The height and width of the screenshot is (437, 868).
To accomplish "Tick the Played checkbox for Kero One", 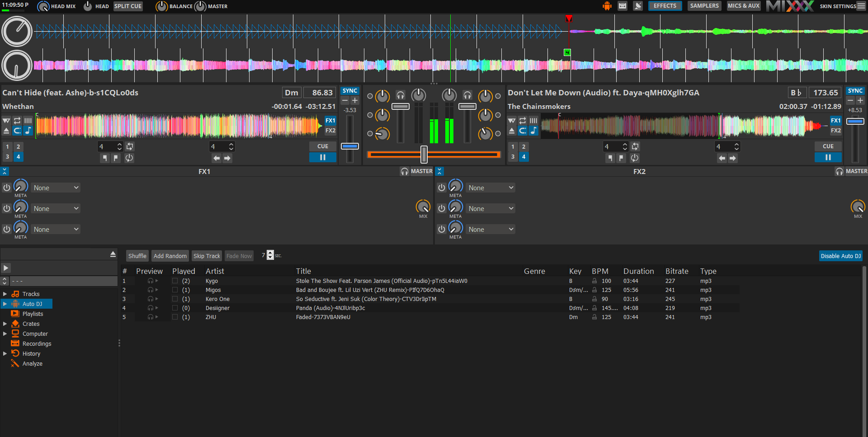I will 175,299.
